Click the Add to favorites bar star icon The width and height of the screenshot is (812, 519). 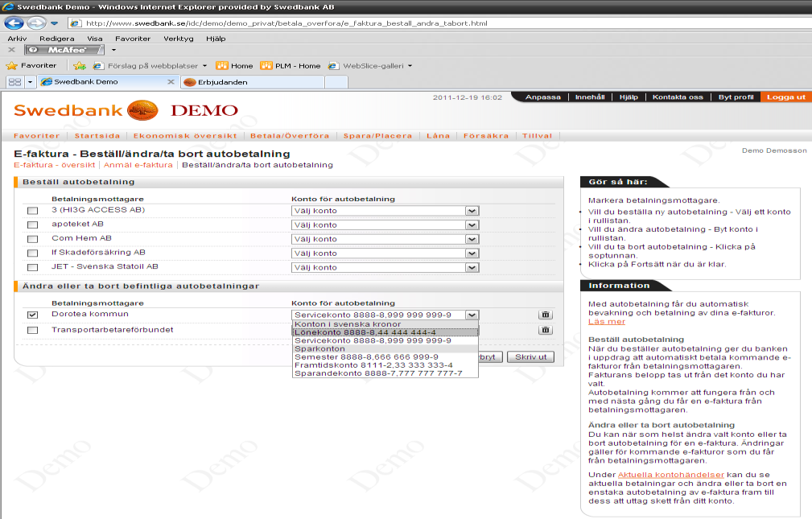[79, 66]
